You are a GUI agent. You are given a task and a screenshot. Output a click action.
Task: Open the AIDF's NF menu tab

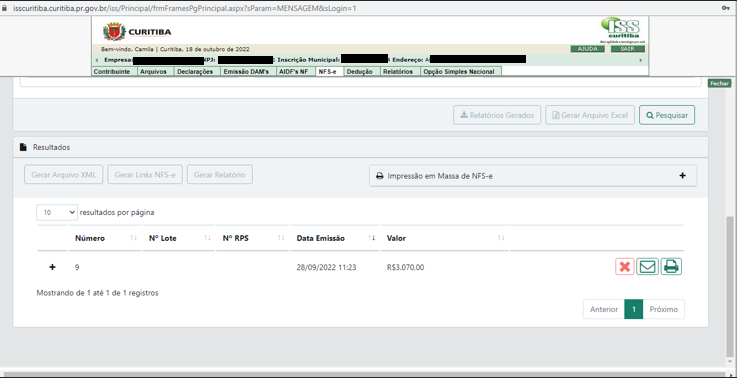[x=296, y=71]
